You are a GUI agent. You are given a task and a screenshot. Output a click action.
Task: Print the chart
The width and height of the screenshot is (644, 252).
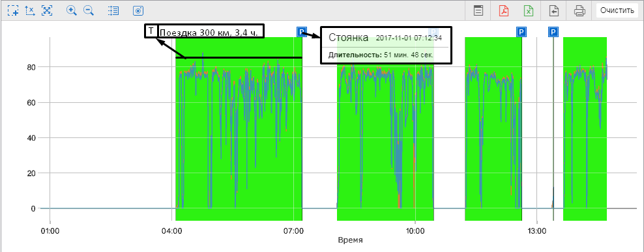click(579, 10)
